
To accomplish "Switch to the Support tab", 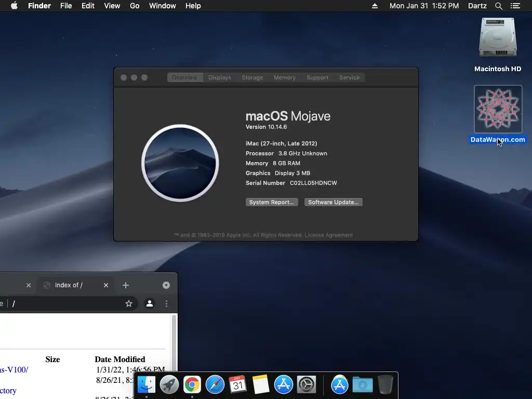I will click(317, 77).
